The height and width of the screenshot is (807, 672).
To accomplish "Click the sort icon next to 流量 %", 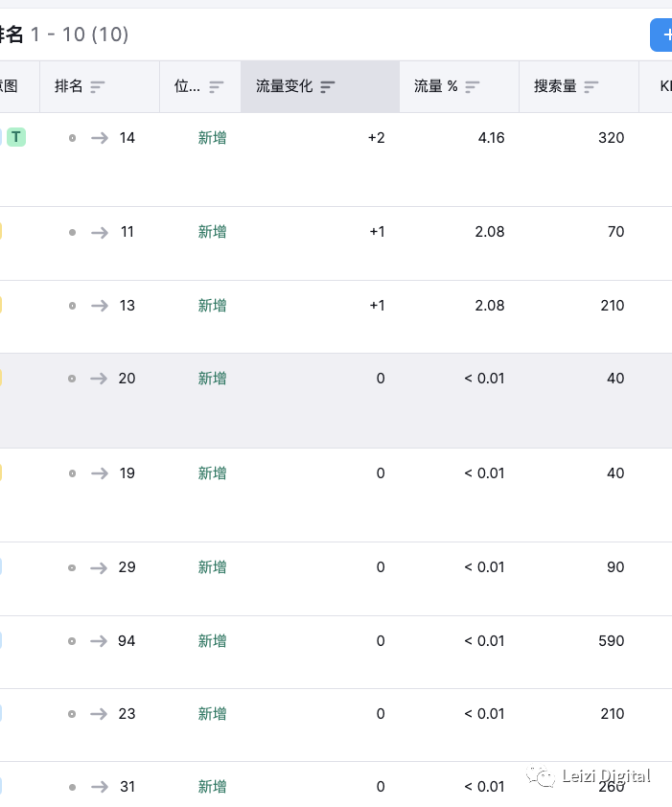I will click(x=472, y=87).
